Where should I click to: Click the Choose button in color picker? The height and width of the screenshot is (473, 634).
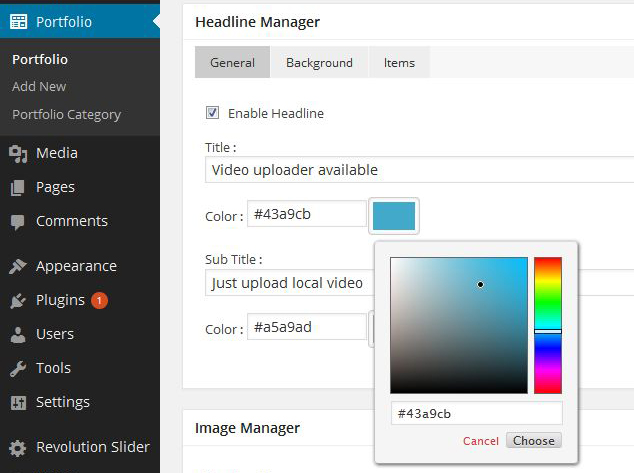(x=534, y=440)
